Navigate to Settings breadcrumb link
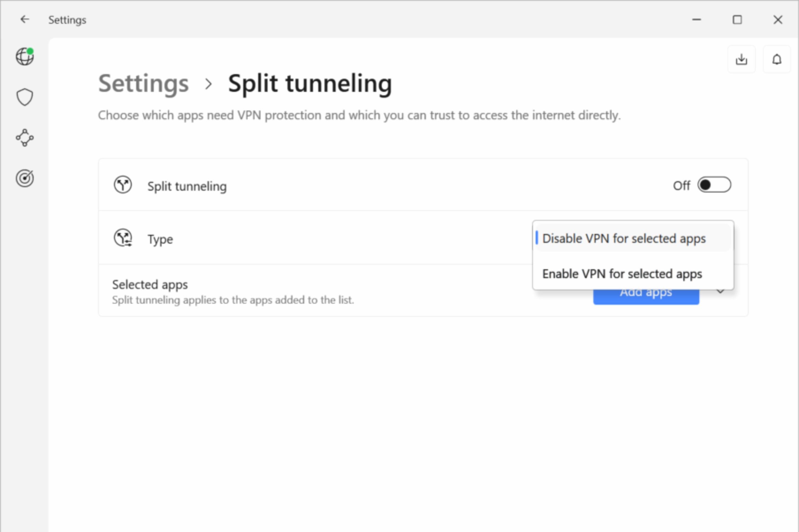Screen dimensions: 799x532 [x=143, y=84]
